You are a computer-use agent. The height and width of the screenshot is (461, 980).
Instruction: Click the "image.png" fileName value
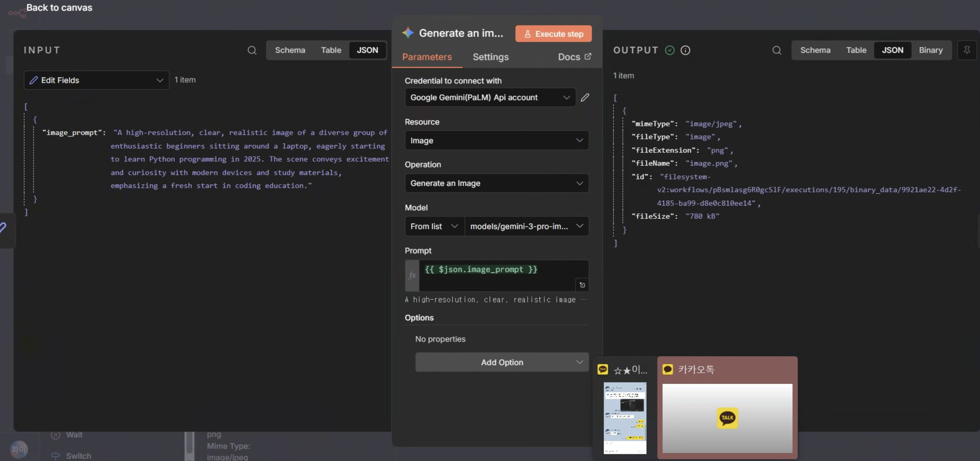tap(709, 164)
